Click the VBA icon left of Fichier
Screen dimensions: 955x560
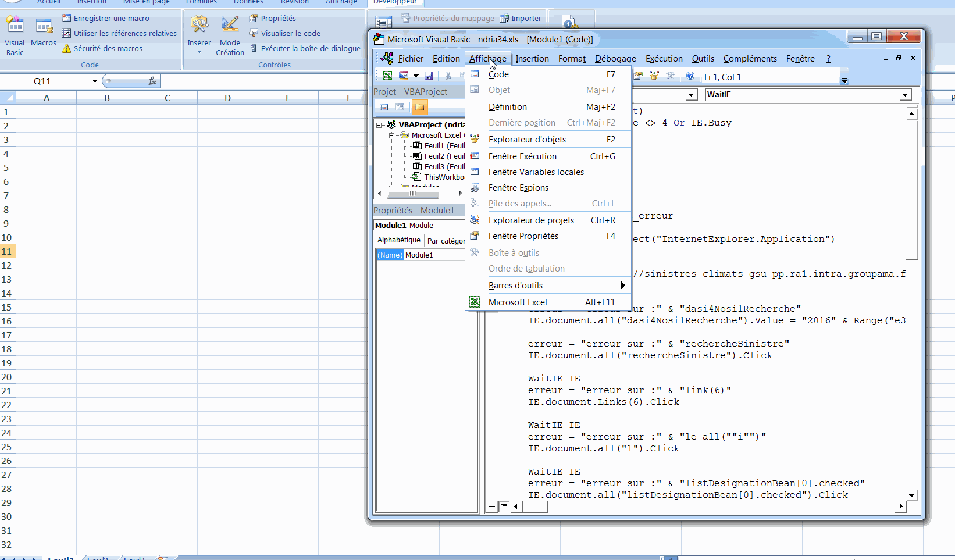[387, 58]
